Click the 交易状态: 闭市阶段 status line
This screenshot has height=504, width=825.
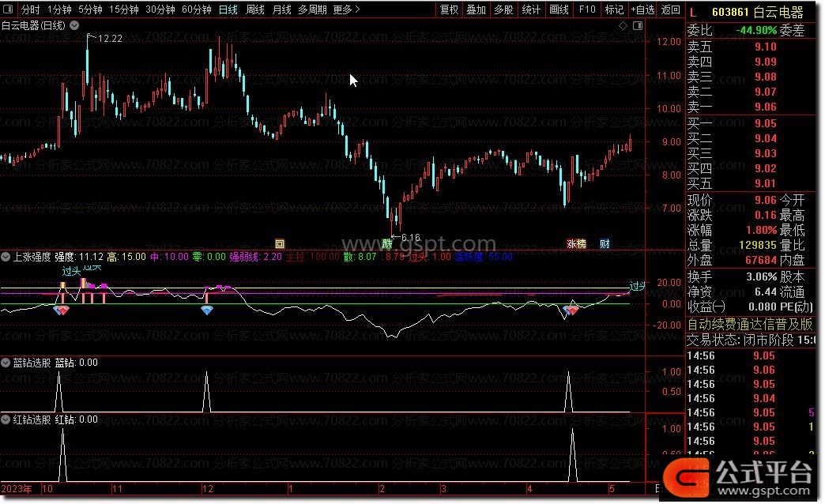coord(752,340)
